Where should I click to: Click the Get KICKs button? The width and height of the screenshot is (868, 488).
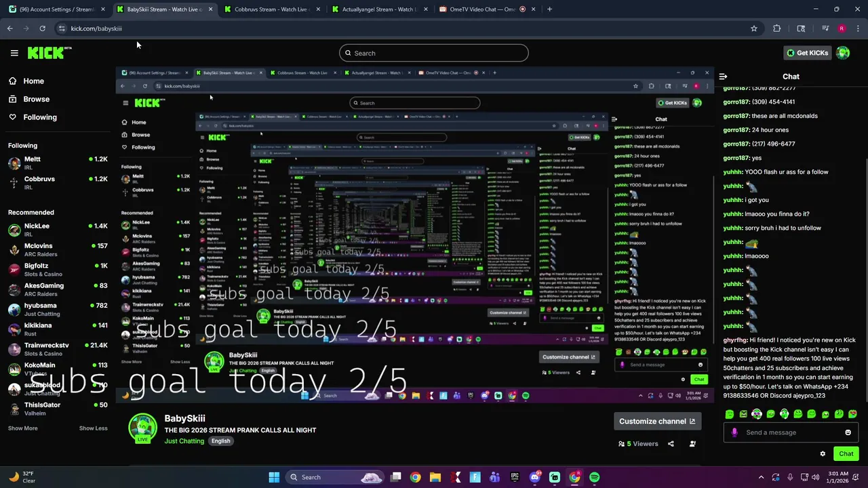pos(807,53)
